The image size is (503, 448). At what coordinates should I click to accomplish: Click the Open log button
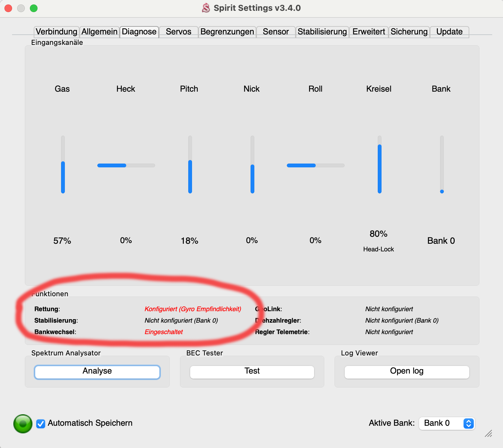tap(407, 372)
